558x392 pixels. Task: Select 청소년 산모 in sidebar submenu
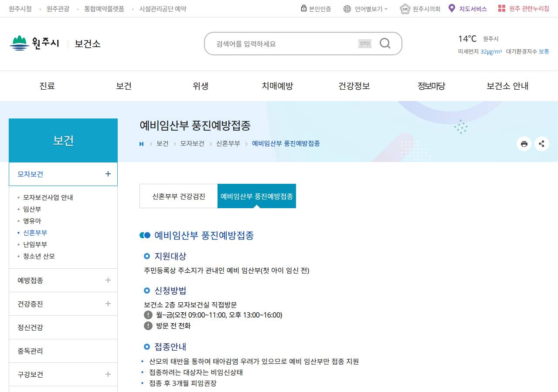point(39,256)
